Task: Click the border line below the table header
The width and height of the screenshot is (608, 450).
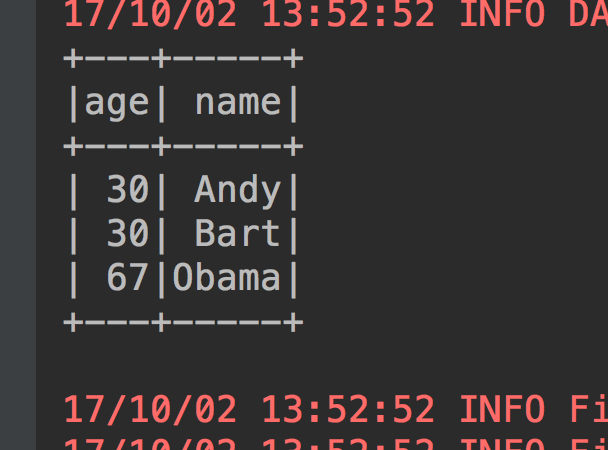Action: click(182, 146)
